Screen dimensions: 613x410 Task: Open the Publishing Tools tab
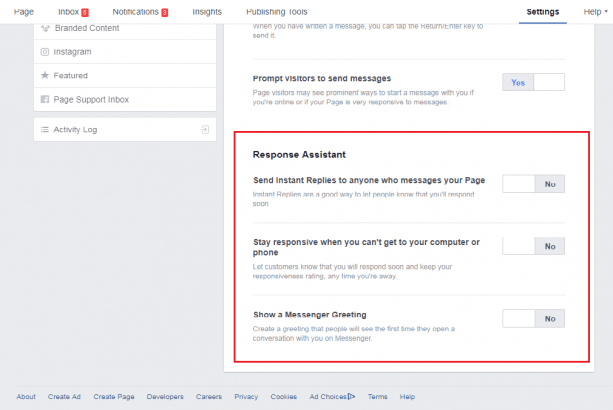click(275, 11)
